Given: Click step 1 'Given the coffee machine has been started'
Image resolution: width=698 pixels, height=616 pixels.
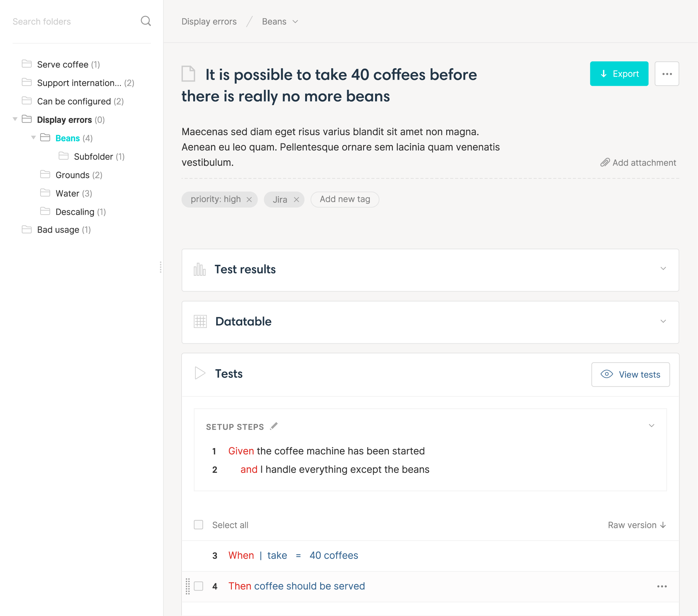Looking at the screenshot, I should (327, 451).
